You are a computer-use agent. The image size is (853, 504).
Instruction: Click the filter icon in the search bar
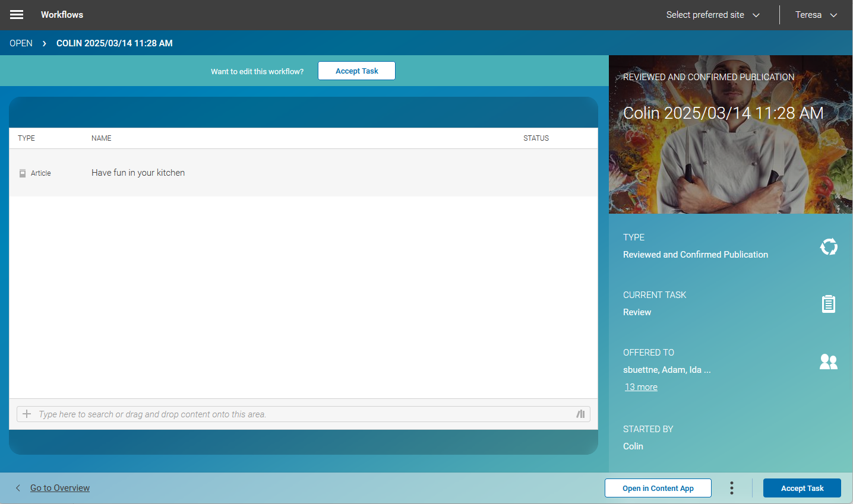(x=580, y=414)
